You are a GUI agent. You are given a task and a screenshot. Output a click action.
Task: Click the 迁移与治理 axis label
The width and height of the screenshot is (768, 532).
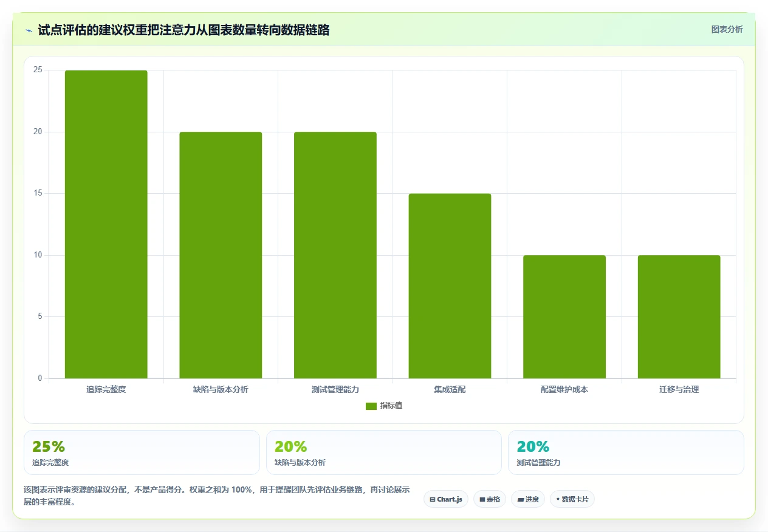[x=679, y=389]
